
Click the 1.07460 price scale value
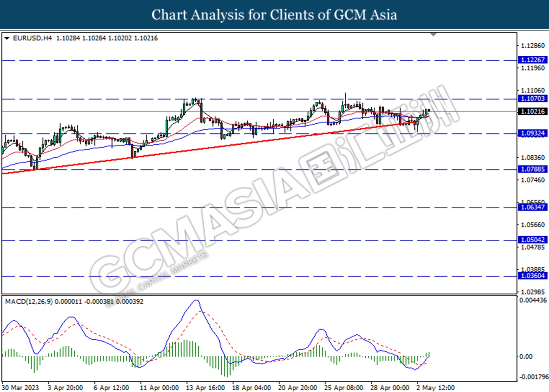click(533, 180)
